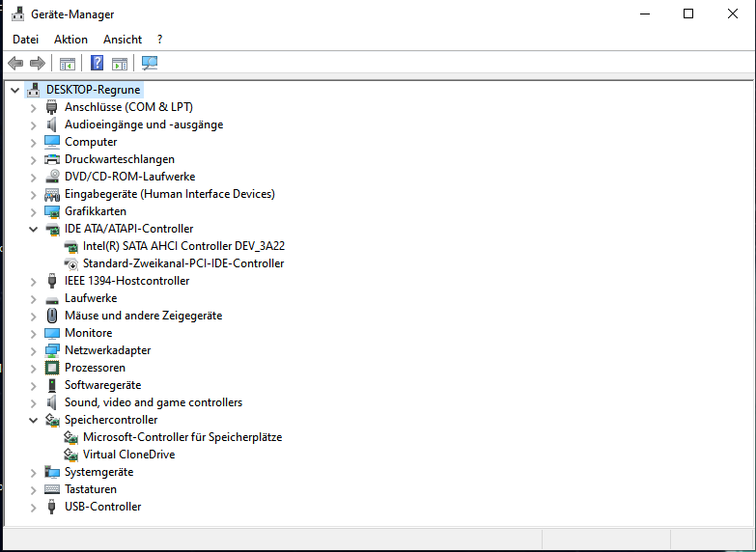Image resolution: width=756 pixels, height=552 pixels.
Task: Expand the Netzwerkadapter category
Action: point(33,351)
